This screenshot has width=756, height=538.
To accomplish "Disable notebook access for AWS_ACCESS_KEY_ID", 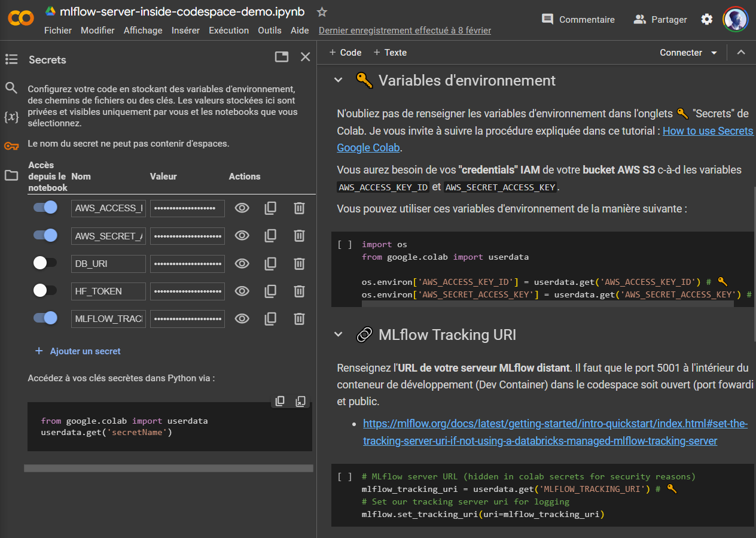I will 45,208.
